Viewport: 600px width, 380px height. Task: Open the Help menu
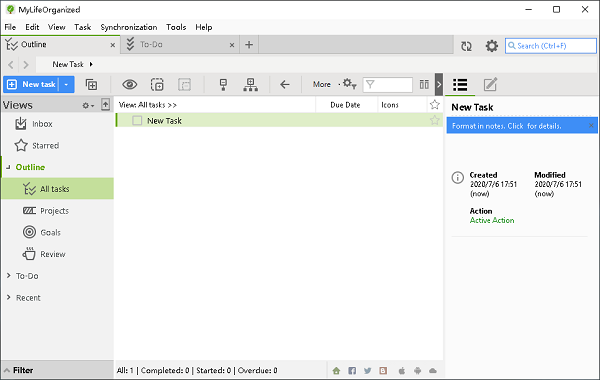coord(204,27)
